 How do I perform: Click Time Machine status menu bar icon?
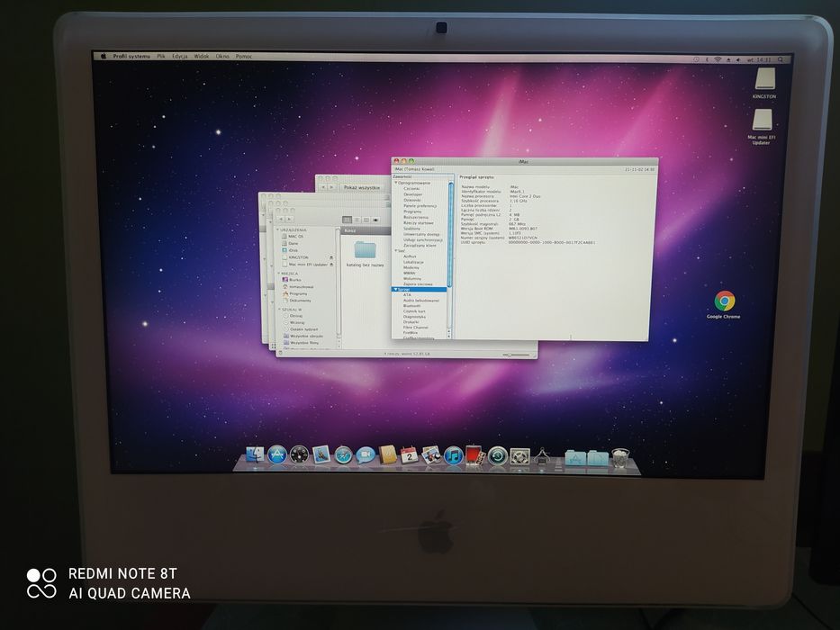click(697, 59)
